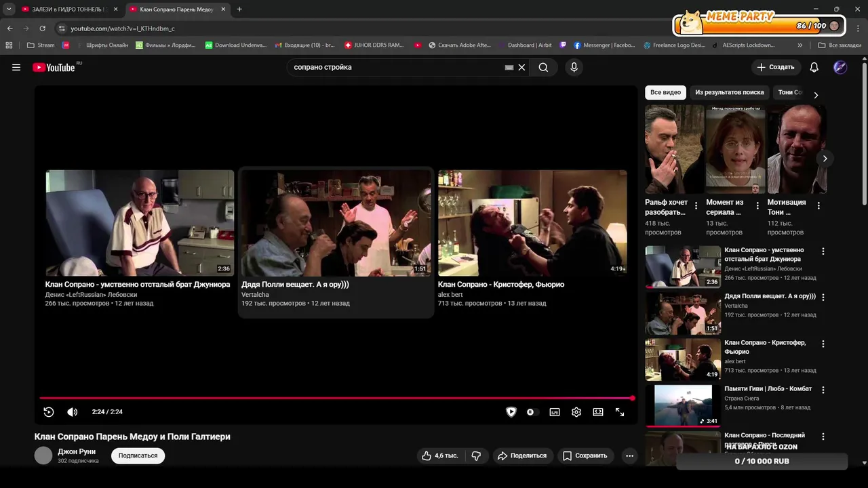Seek on the red video progress bar

point(336,399)
